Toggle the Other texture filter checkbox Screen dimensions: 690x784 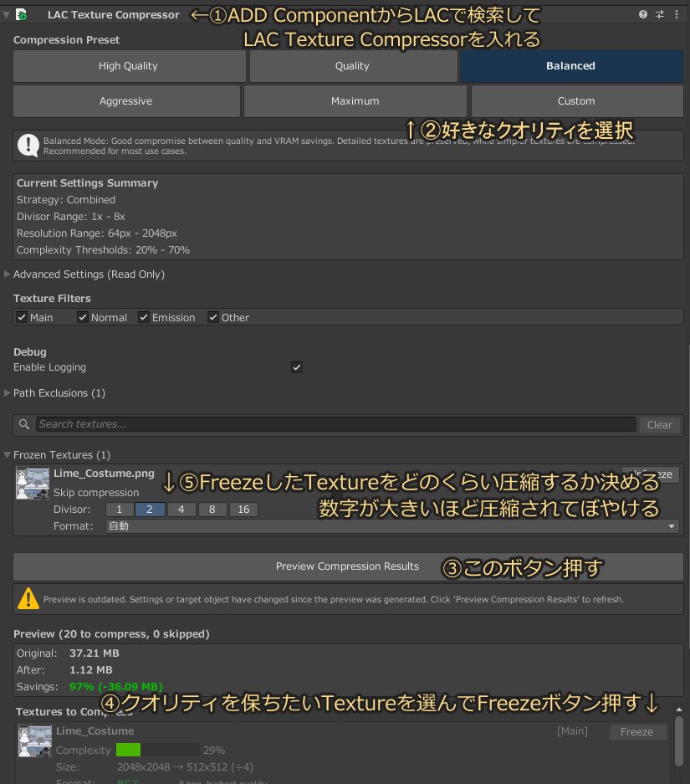pos(213,317)
